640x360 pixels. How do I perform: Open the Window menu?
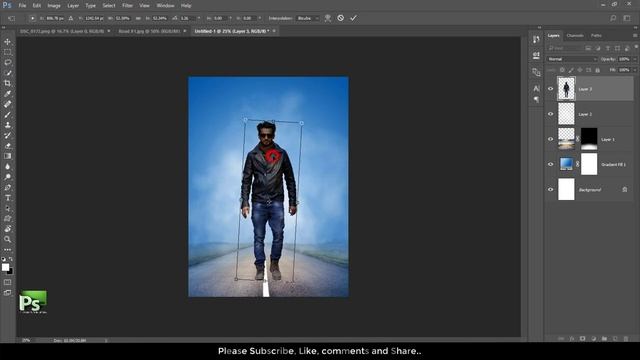pos(165,6)
